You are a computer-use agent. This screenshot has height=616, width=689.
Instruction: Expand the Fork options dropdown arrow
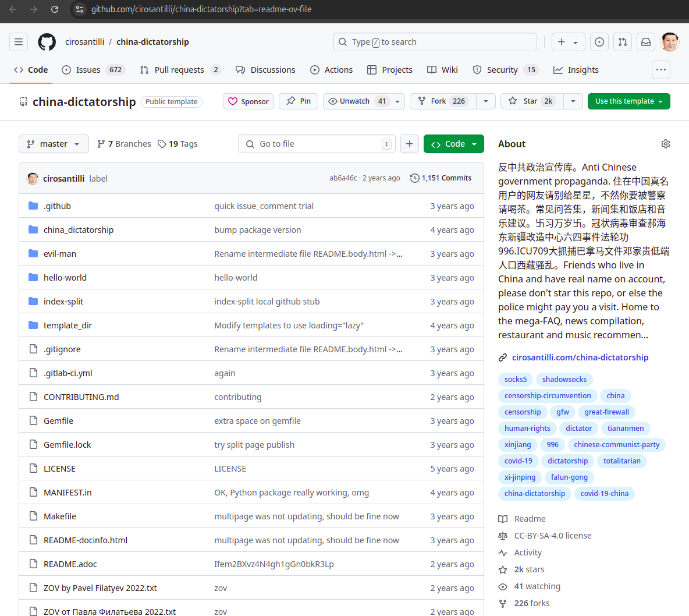[485, 101]
